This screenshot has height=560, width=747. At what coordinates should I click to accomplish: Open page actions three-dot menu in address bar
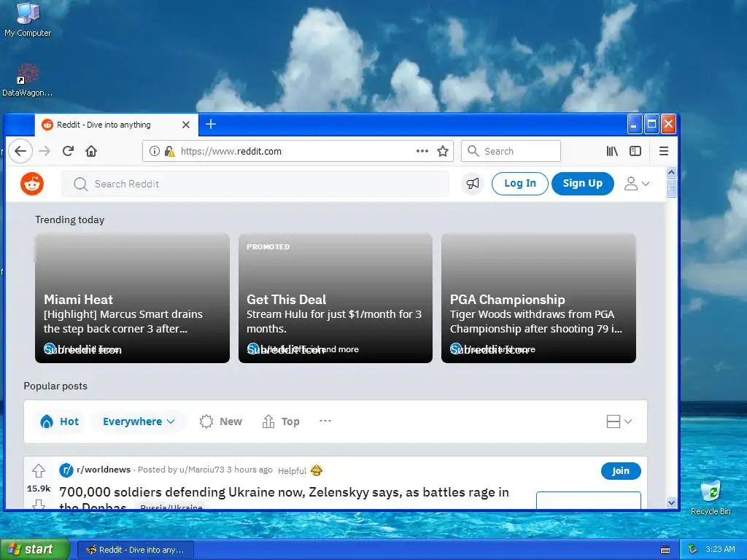(422, 151)
